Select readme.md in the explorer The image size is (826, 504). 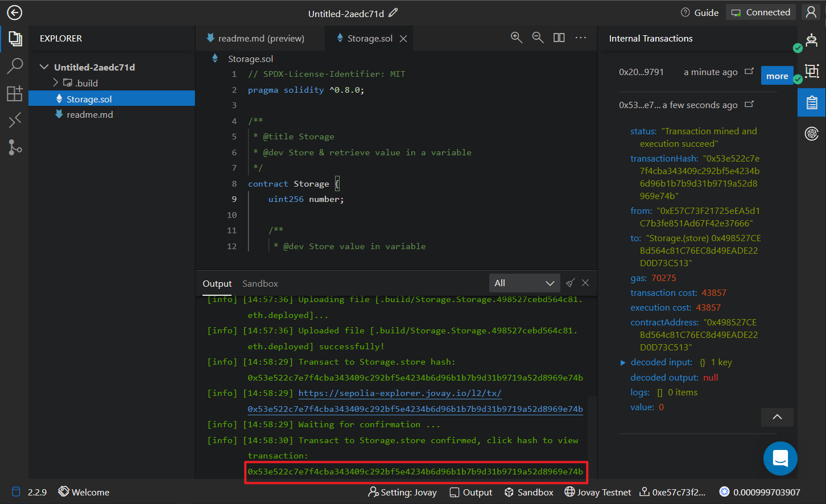(x=90, y=114)
